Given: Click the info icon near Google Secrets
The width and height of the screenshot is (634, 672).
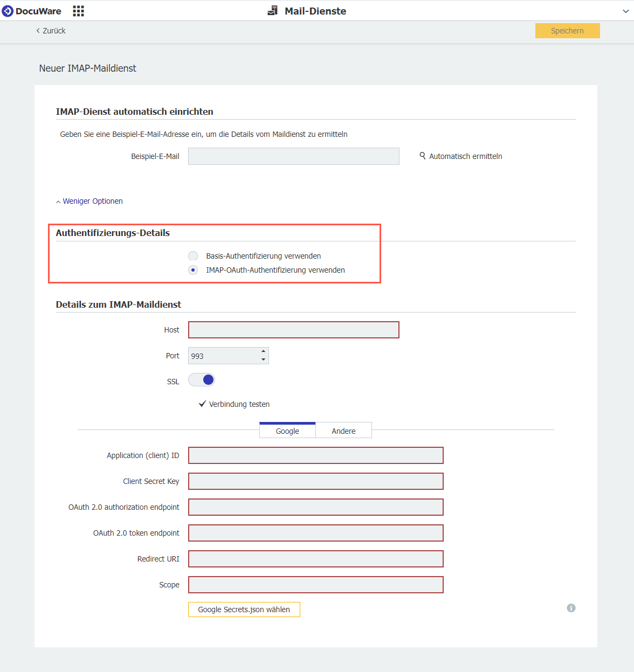Looking at the screenshot, I should tap(571, 608).
